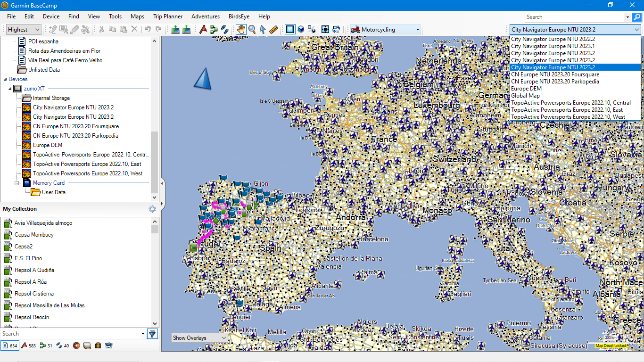Toggle the filter funnel button

(x=152, y=334)
